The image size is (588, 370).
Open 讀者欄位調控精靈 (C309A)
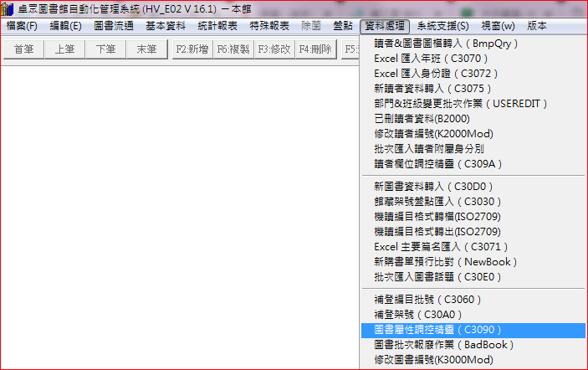tap(473, 164)
